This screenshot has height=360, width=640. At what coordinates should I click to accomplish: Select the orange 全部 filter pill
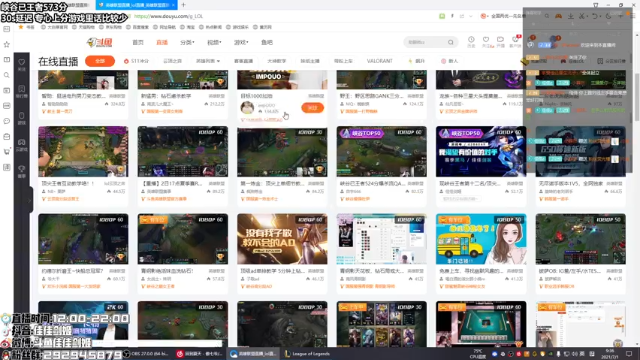(100, 61)
